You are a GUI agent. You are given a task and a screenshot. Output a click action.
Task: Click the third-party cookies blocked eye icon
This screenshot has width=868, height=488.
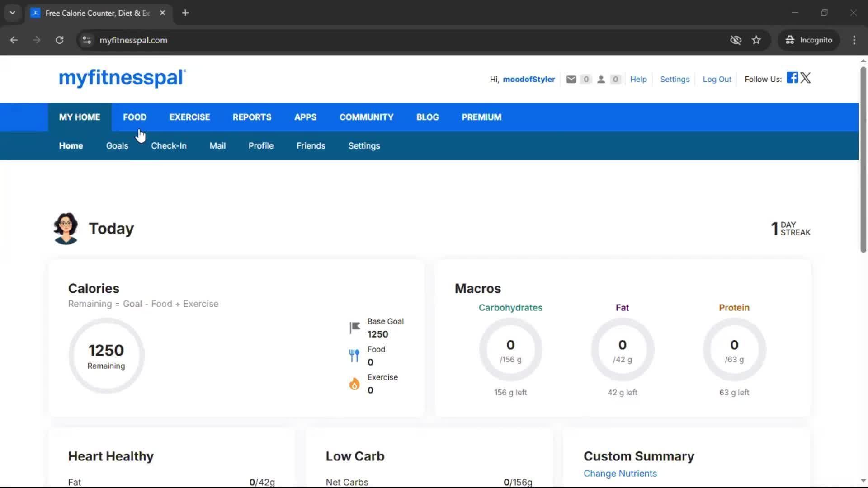pyautogui.click(x=736, y=40)
